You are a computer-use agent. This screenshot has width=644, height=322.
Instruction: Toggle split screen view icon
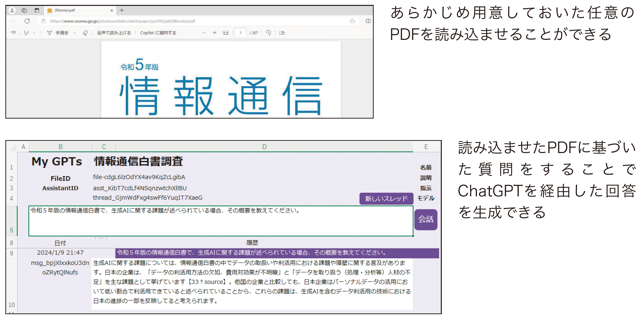[368, 21]
